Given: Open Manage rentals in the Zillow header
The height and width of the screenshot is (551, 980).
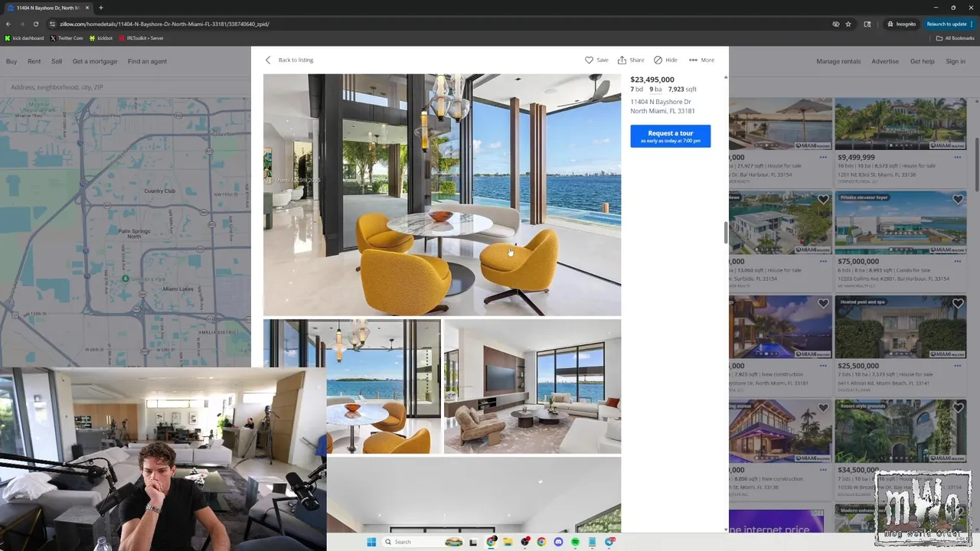Looking at the screenshot, I should (x=838, y=61).
